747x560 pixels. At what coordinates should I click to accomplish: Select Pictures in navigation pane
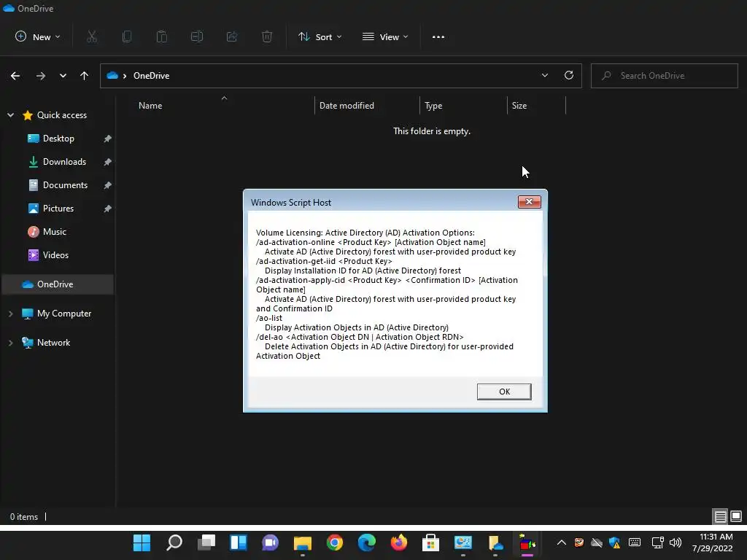[58, 209]
